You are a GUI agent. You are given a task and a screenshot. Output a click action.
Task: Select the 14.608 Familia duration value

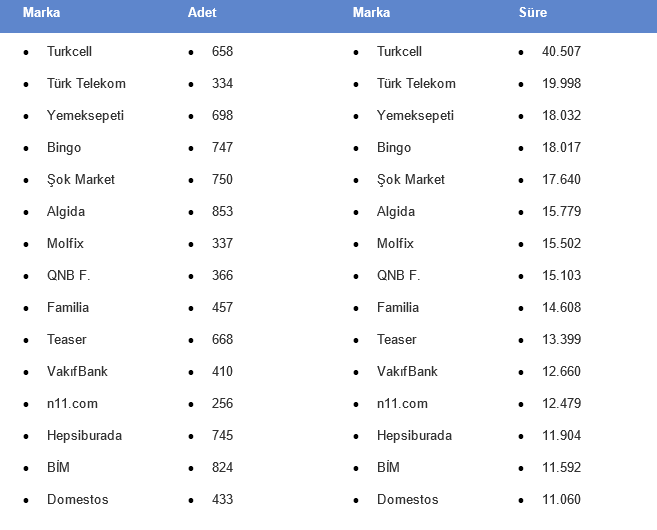[561, 308]
